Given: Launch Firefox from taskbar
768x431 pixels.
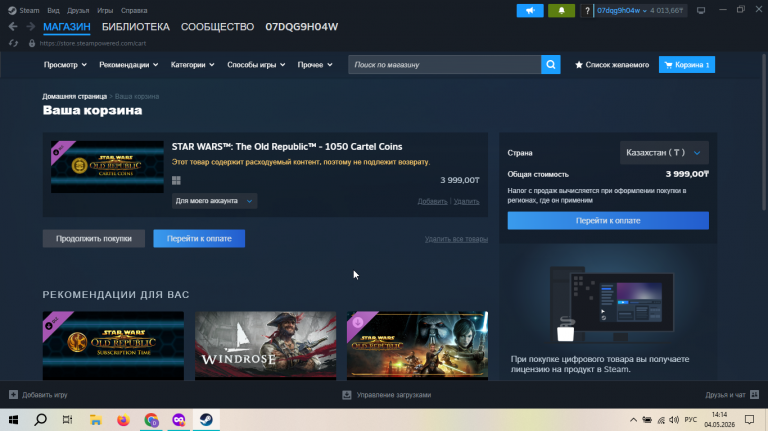Looking at the screenshot, I should 123,420.
